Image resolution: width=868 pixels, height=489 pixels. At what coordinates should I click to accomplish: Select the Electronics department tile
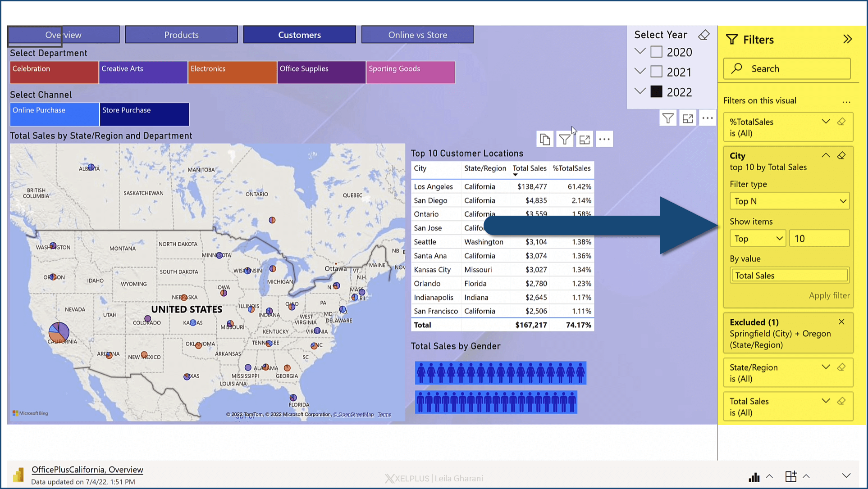coord(232,72)
